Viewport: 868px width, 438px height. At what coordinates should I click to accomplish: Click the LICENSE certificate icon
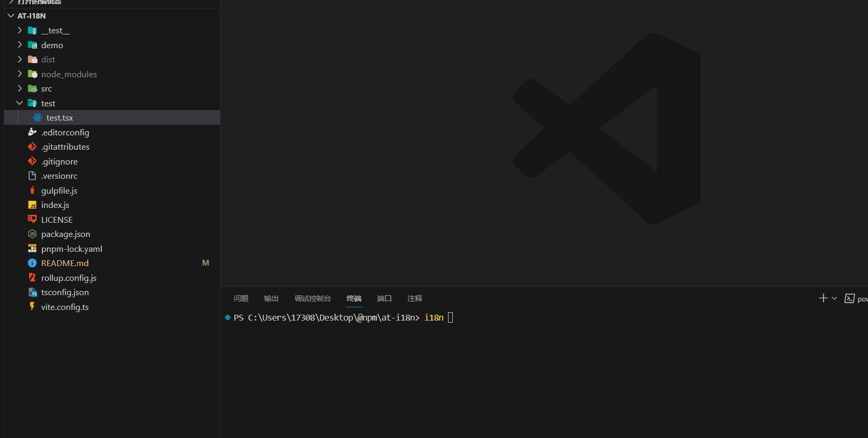[32, 220]
